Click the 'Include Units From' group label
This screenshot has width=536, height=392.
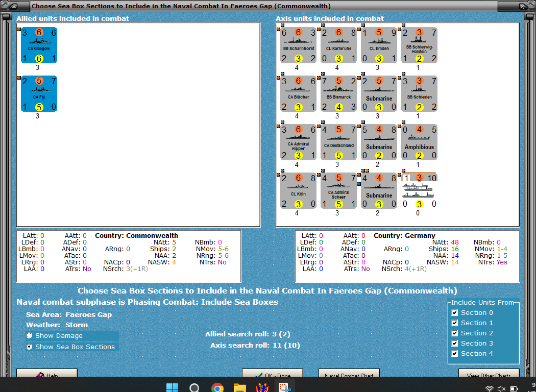click(483, 302)
